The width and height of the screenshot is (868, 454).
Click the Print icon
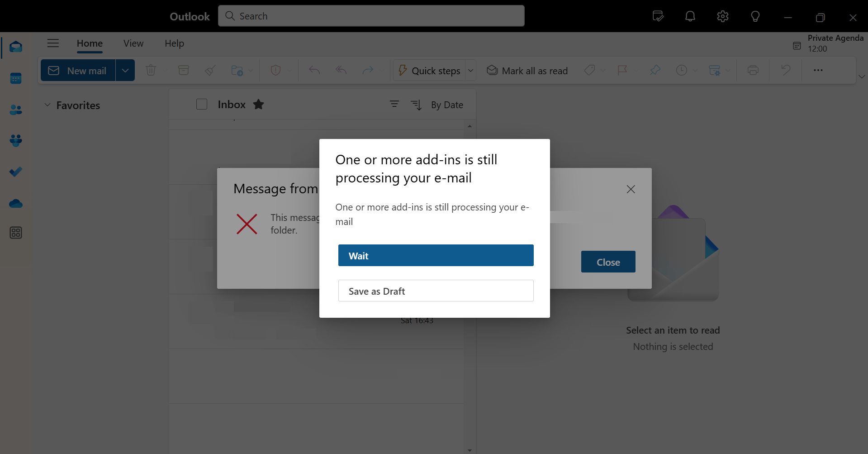tap(753, 70)
